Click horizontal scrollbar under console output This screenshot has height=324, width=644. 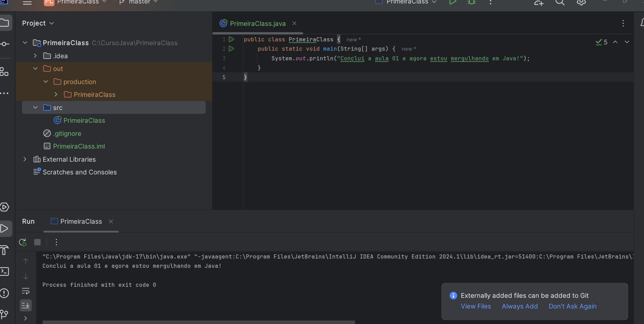199,322
